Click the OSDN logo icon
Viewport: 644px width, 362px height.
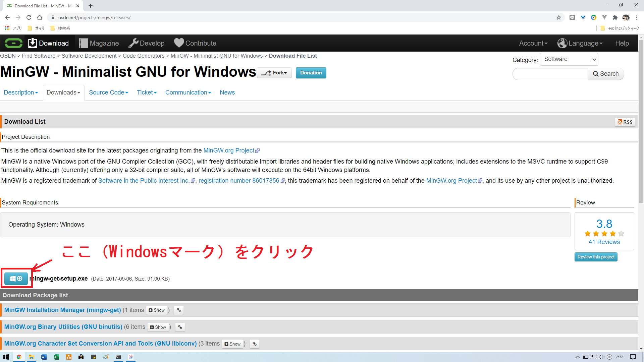[13, 43]
